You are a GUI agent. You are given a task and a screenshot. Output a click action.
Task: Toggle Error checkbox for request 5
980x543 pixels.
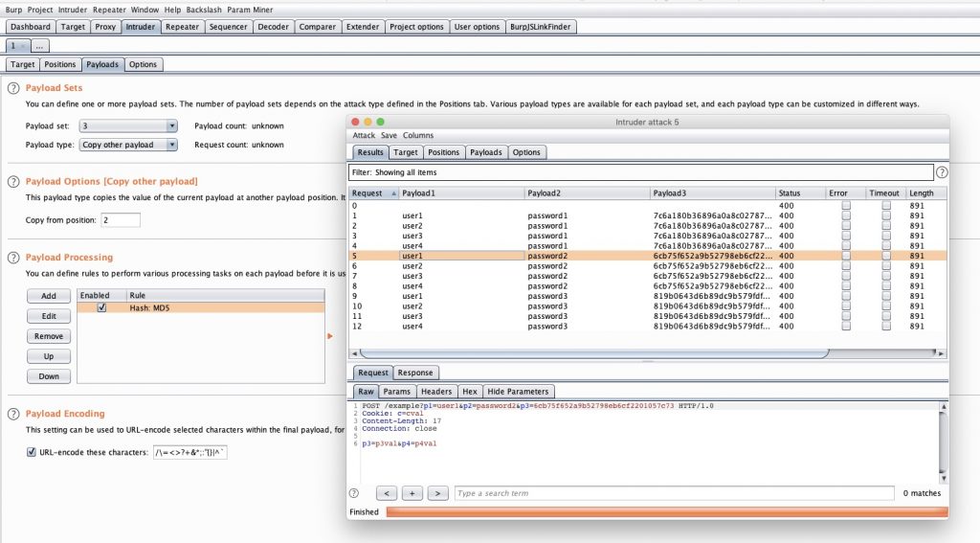[x=846, y=256]
